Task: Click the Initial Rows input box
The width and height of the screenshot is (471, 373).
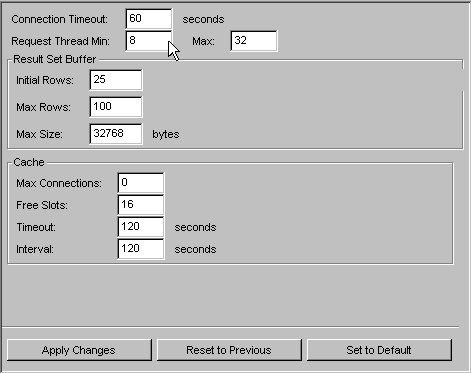Action: click(x=116, y=80)
